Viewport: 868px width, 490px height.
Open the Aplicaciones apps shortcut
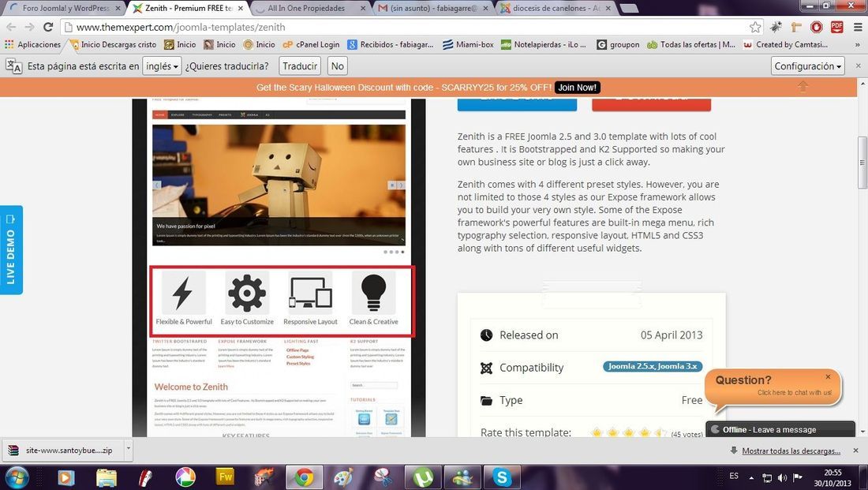pyautogui.click(x=32, y=44)
